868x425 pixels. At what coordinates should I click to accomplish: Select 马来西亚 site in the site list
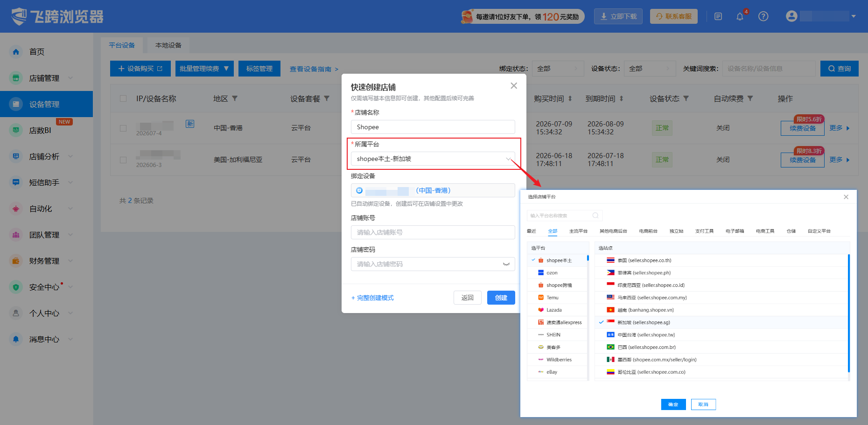pos(721,298)
